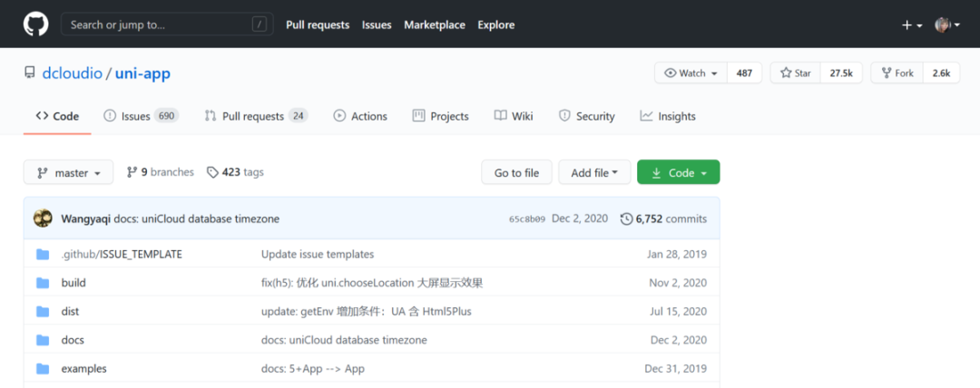
Task: Click the folder icon next to examples
Action: pyautogui.click(x=42, y=369)
